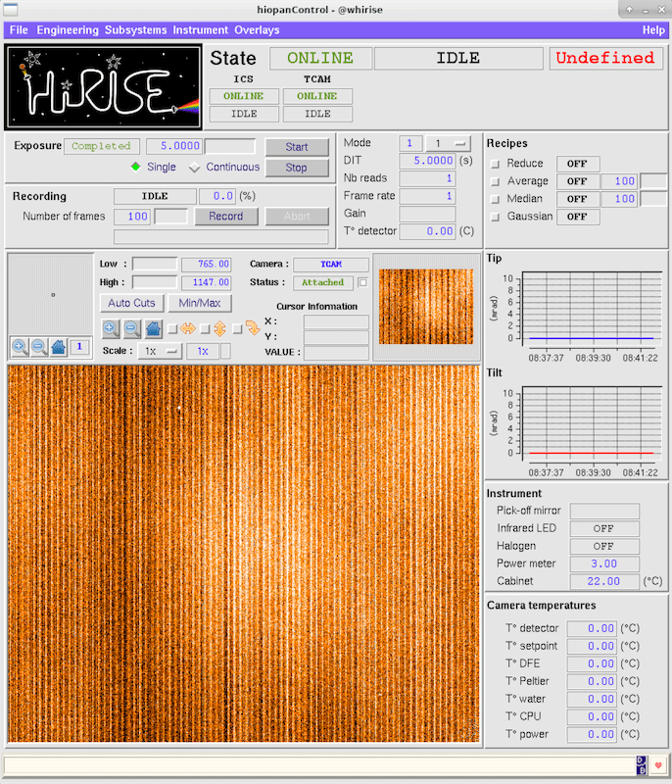
Task: Zoom out on the main image display
Action: 132,329
